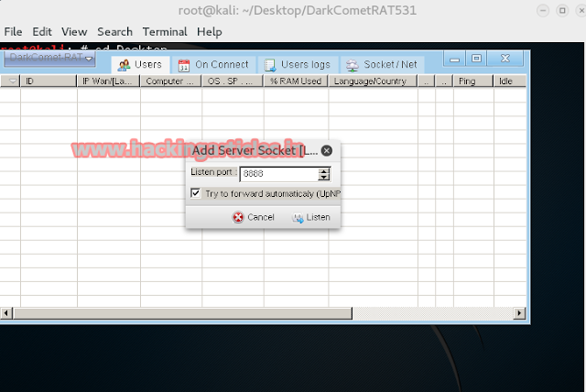Maximize the Kali terminal window
The image size is (586, 392).
coord(562,10)
